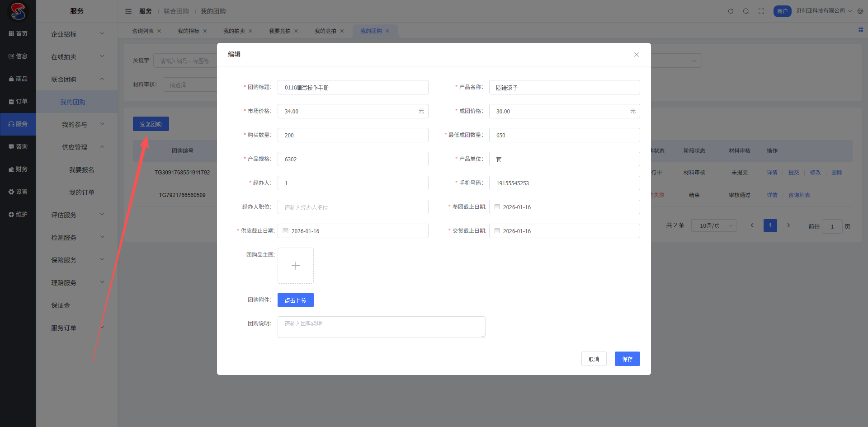Expand the 企业招标 menu
Screen dimensions: 868x427
click(77, 34)
